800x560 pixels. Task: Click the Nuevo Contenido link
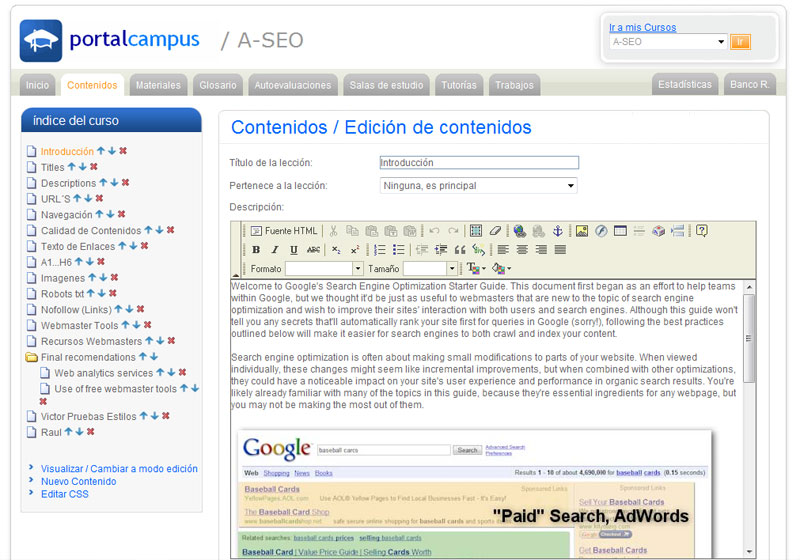click(x=78, y=481)
